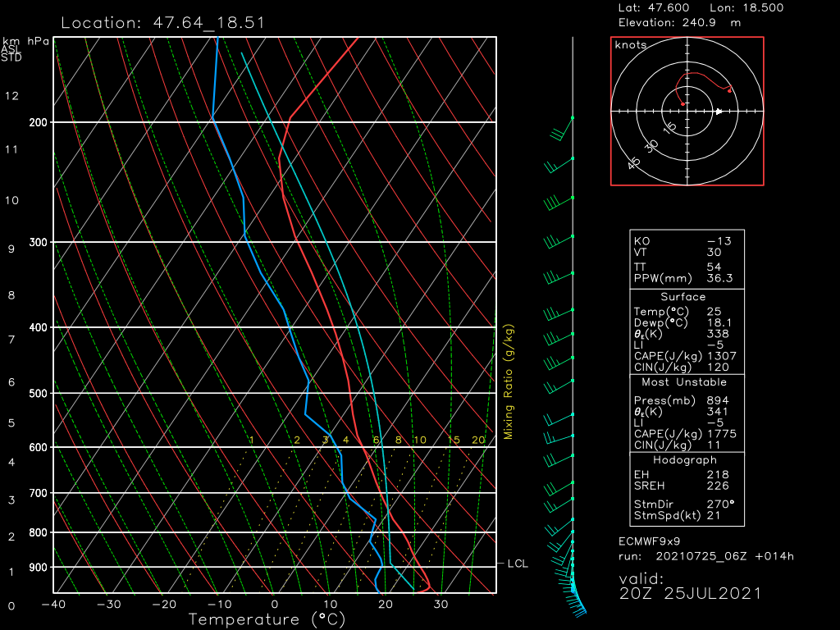Click the 500 hPa pressure label
The width and height of the screenshot is (840, 630).
(39, 394)
